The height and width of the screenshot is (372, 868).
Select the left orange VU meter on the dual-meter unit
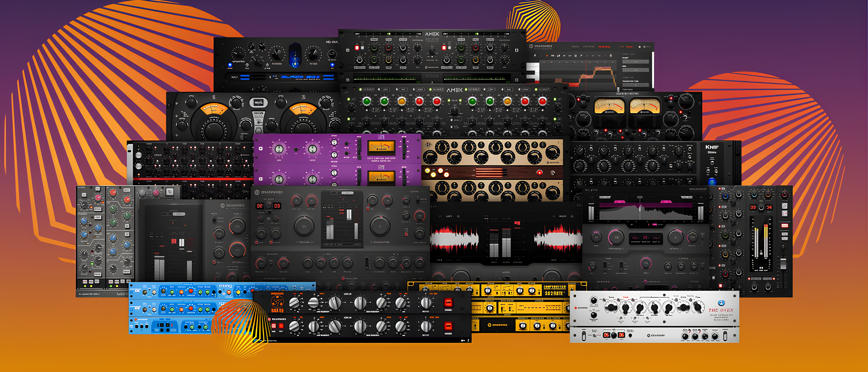[214, 110]
